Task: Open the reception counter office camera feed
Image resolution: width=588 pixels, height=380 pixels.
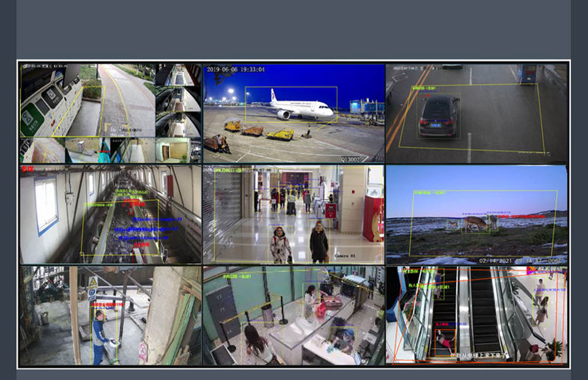Action: click(293, 316)
